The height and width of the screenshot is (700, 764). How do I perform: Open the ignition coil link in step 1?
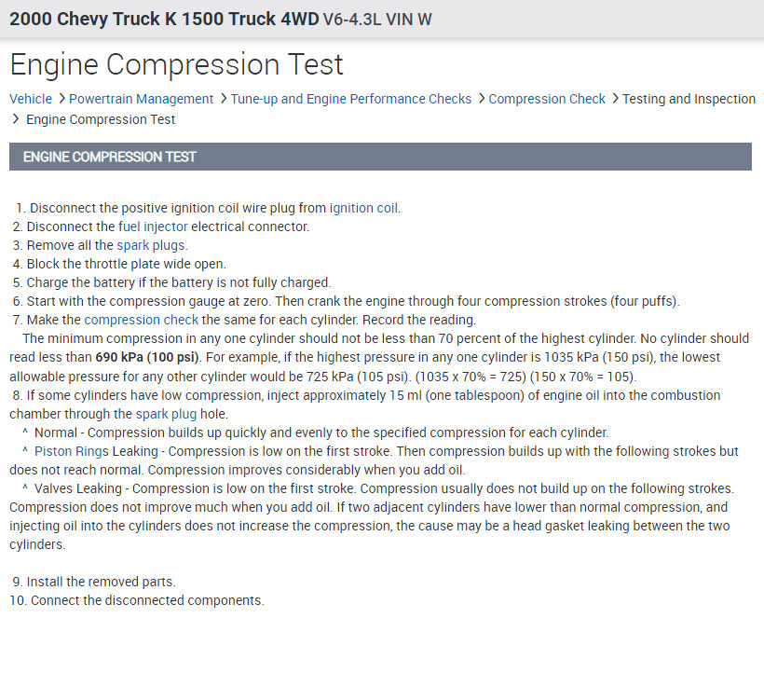click(x=363, y=208)
